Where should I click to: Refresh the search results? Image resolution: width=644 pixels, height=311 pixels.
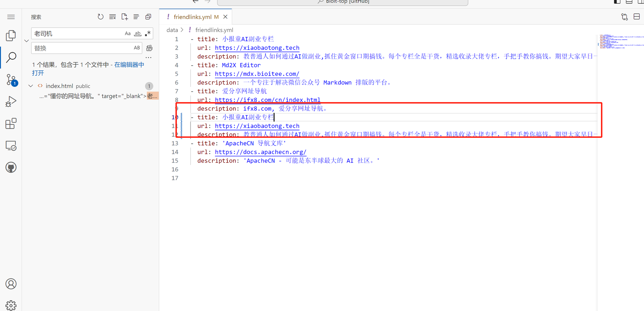(100, 17)
